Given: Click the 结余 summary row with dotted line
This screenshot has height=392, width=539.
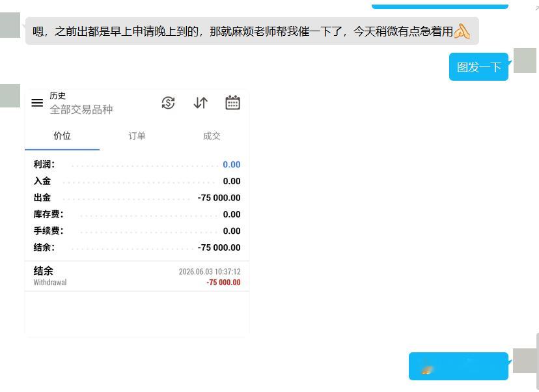Looking at the screenshot, I should click(137, 247).
